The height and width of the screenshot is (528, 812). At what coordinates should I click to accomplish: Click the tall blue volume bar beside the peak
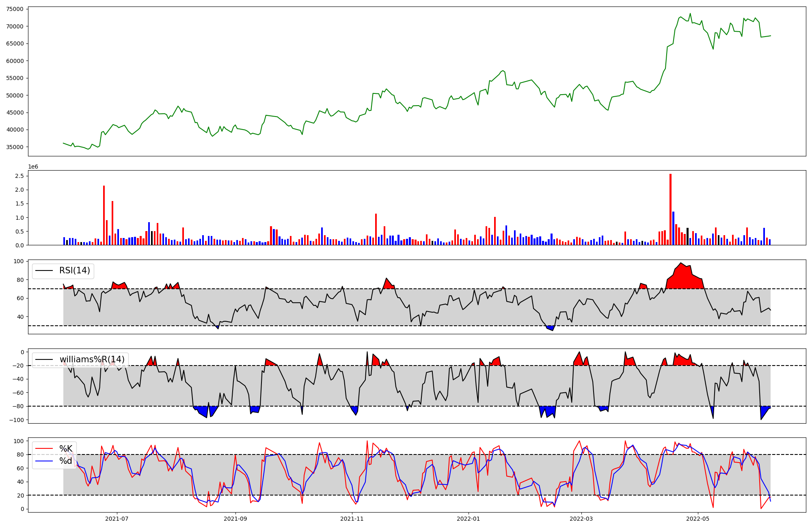(673, 228)
